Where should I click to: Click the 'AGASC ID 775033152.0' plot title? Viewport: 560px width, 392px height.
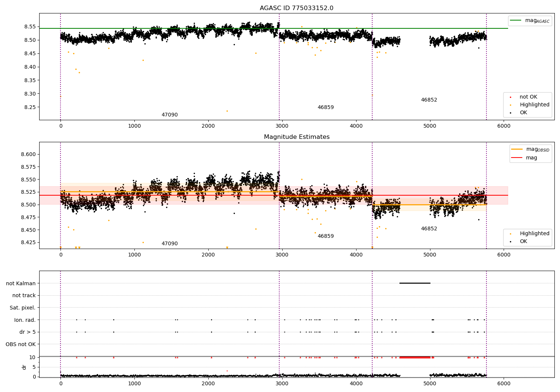click(x=296, y=8)
